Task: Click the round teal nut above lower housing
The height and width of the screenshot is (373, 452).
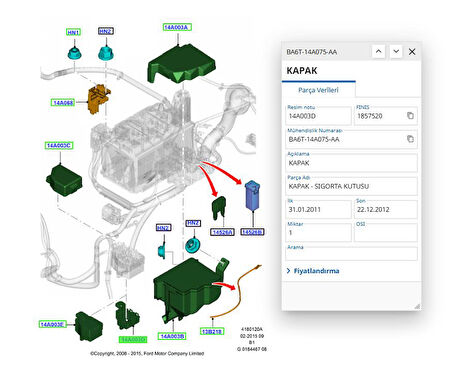Action: point(193,245)
